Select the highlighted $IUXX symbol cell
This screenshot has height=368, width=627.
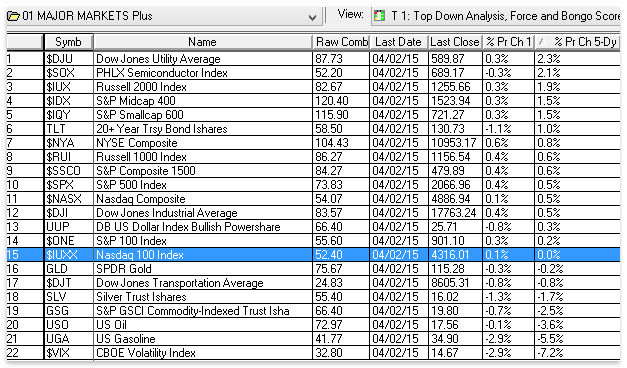(x=68, y=255)
